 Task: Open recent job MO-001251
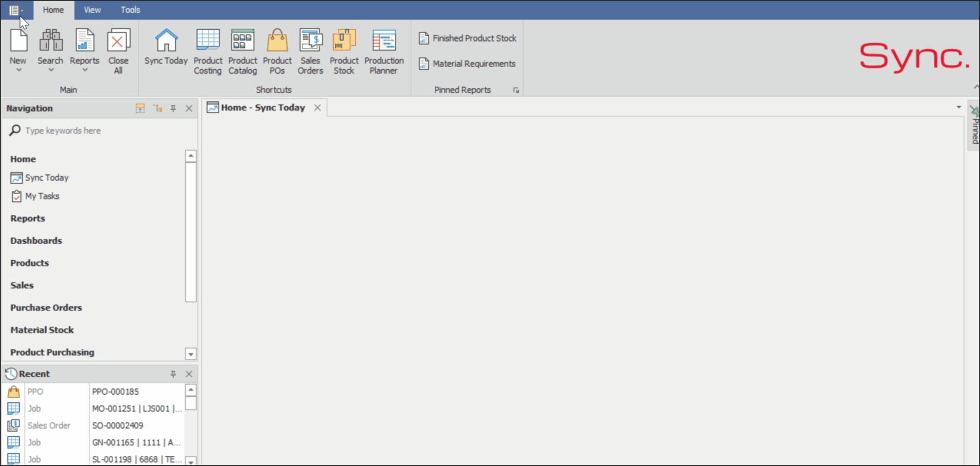click(137, 409)
